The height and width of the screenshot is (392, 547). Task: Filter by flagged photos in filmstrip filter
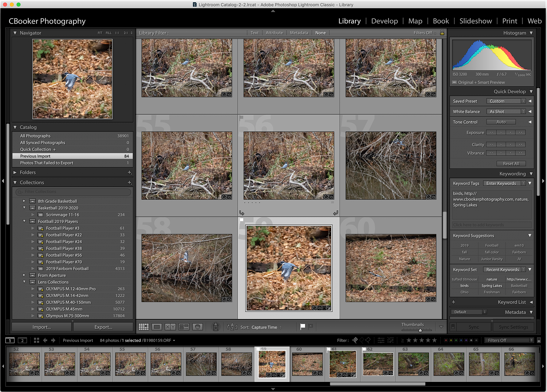355,340
